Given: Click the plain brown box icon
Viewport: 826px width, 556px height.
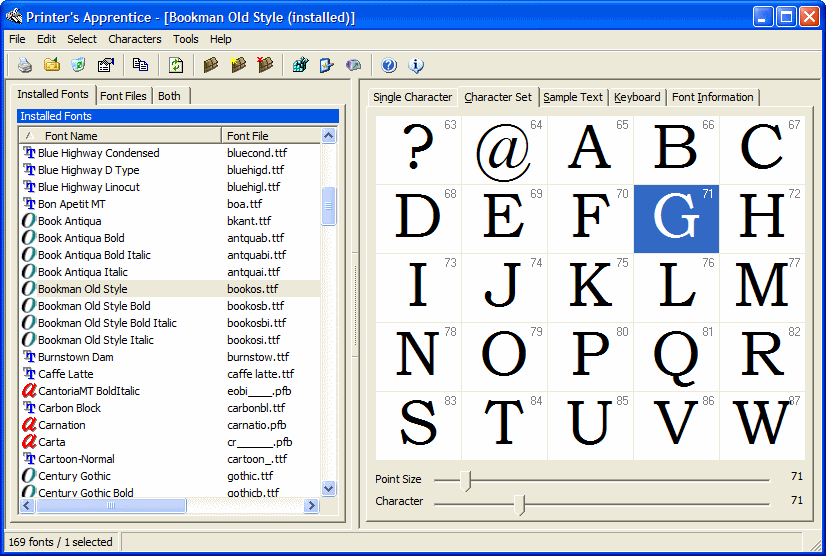Looking at the screenshot, I should click(x=211, y=65).
